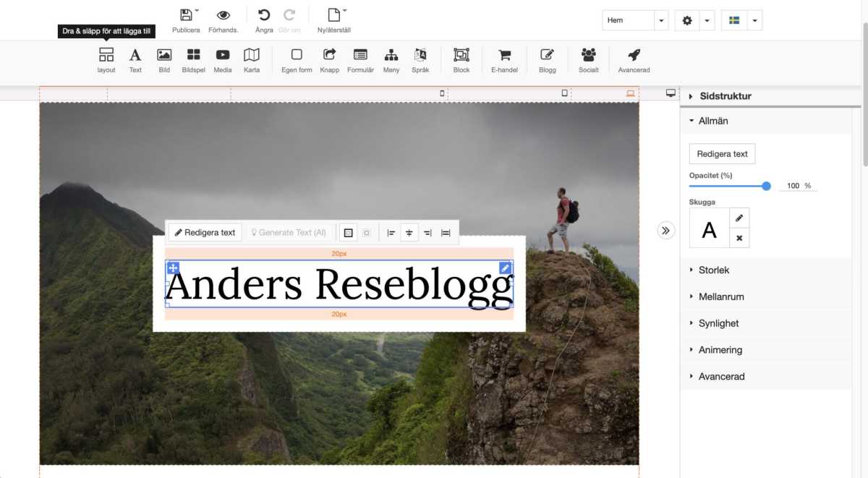Add a layout element from the toolbar
The height and width of the screenshot is (478, 868).
(x=106, y=60)
